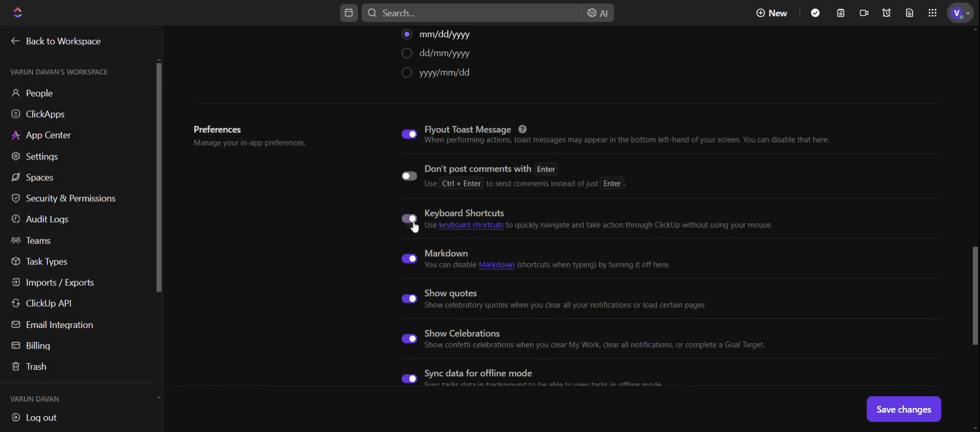Click the Search input field
This screenshot has height=432, width=980.
(x=472, y=13)
